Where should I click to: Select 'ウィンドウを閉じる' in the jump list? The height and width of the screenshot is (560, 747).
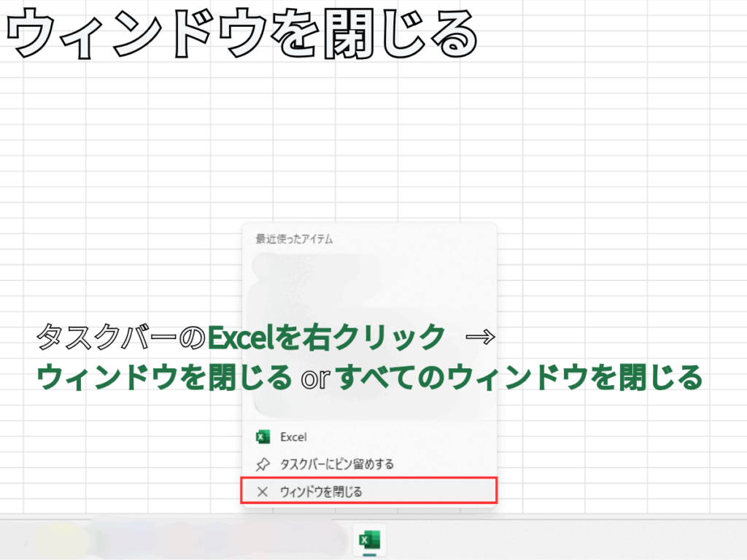click(368, 491)
